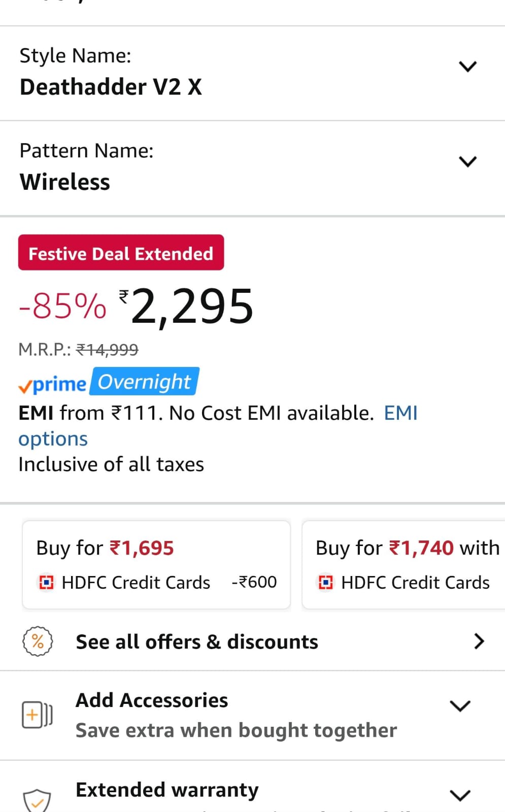Viewport: 505px width, 812px height.
Task: Tap the percent offers badge icon
Action: pos(38,641)
